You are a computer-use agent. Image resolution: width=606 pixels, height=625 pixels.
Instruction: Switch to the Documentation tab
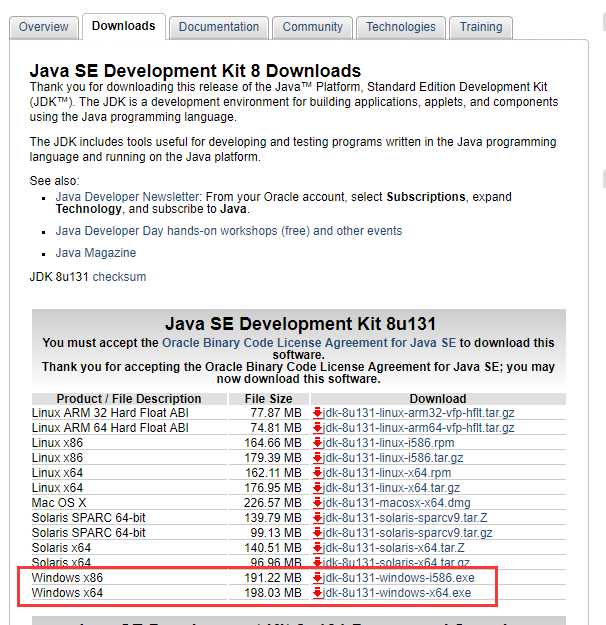tap(218, 27)
